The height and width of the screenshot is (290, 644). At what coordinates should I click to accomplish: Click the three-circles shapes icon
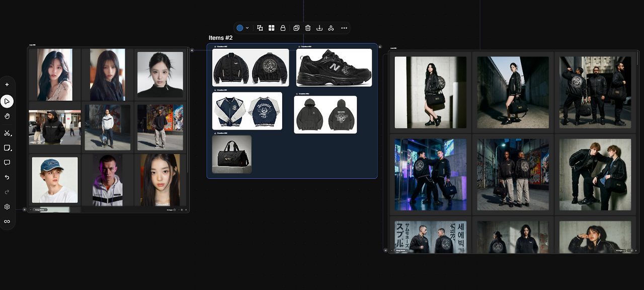331,28
